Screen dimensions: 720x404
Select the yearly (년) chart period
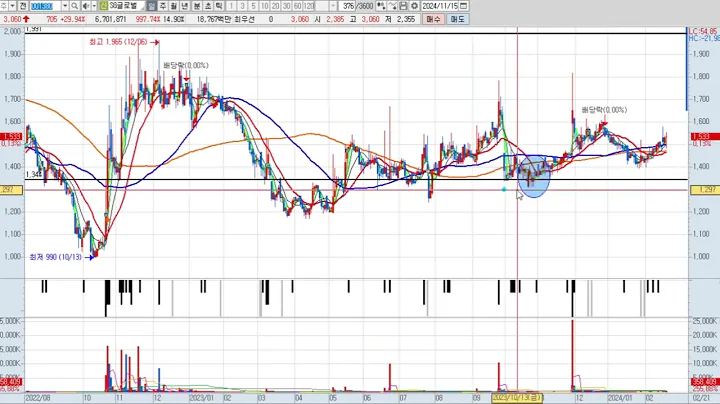[185, 6]
